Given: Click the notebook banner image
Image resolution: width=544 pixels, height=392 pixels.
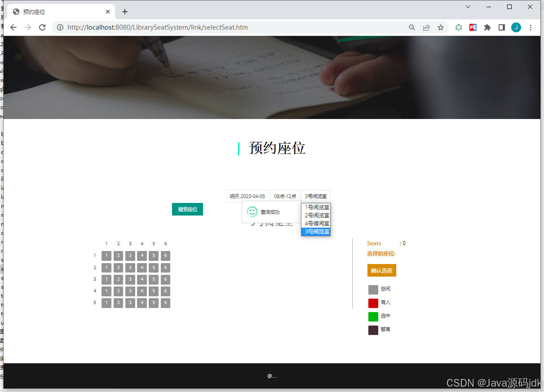Looking at the screenshot, I should point(272,77).
